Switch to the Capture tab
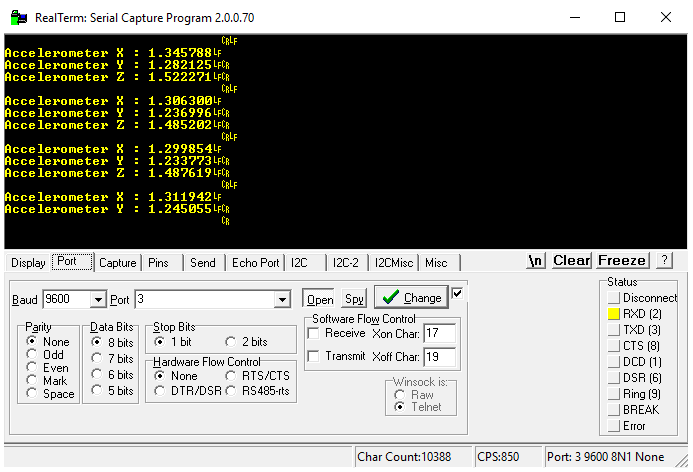 (x=117, y=263)
